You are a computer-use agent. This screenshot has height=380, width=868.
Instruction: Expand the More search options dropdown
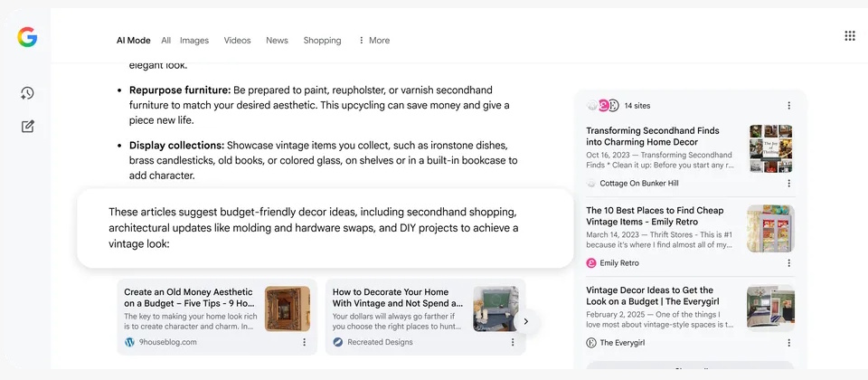373,40
